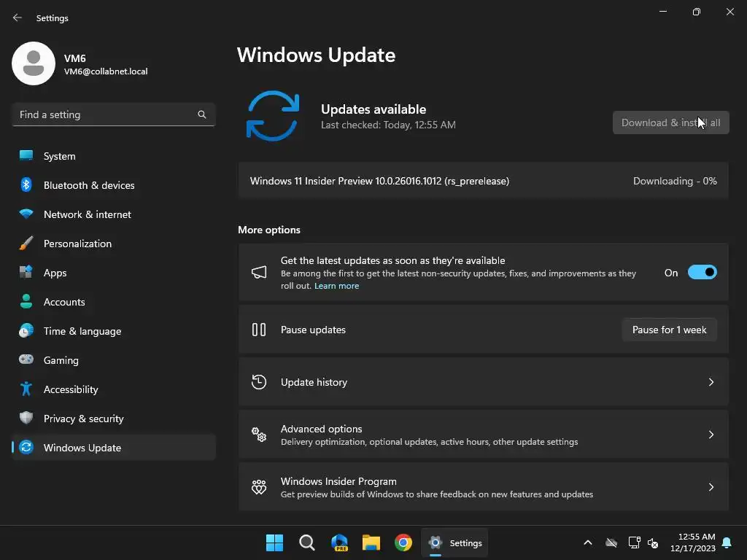This screenshot has height=560, width=747.
Task: Click the muted volume tray icon
Action: (x=653, y=542)
